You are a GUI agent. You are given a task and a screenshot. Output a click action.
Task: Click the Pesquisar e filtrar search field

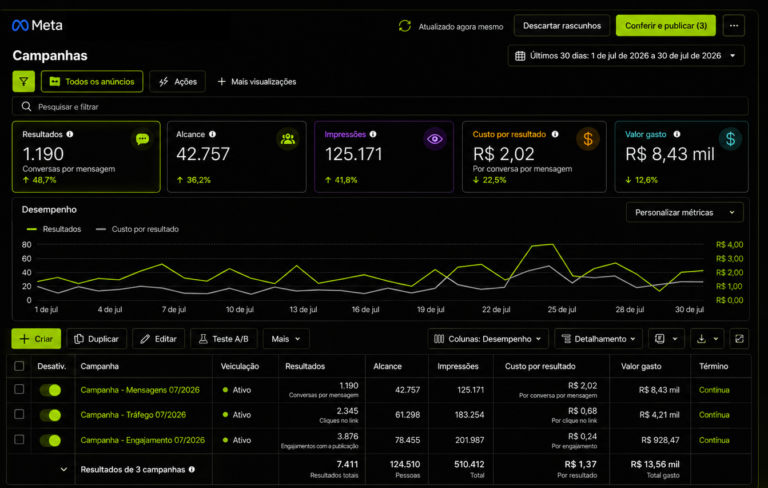[x=380, y=106]
